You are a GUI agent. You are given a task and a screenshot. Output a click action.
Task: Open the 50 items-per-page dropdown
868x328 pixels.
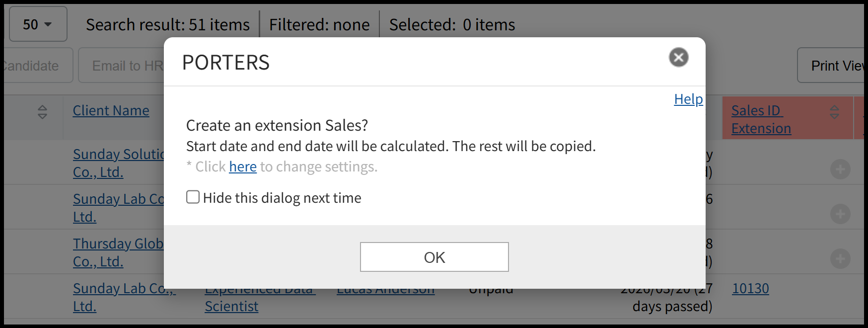pos(38,24)
